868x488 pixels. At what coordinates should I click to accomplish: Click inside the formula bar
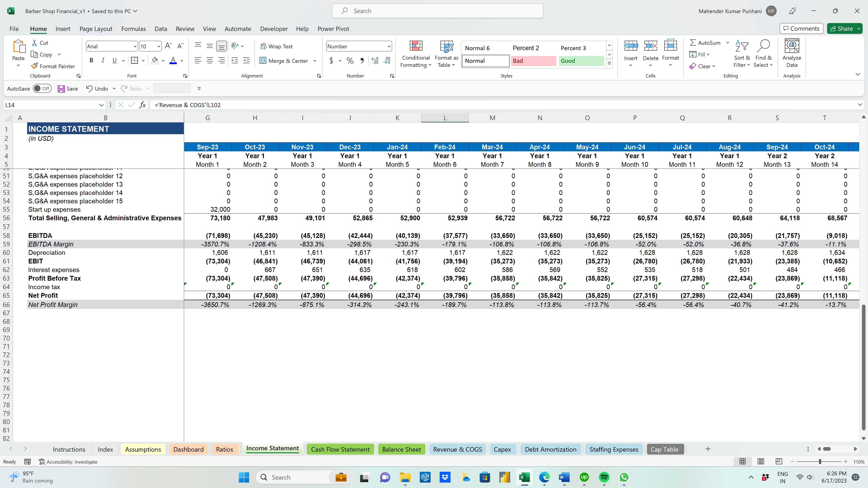click(337, 105)
